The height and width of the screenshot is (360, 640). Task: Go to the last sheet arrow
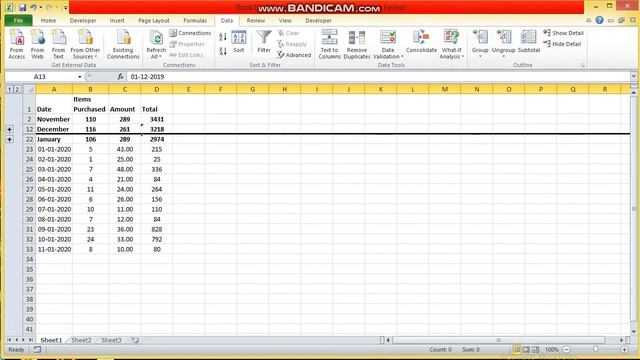pos(31,340)
